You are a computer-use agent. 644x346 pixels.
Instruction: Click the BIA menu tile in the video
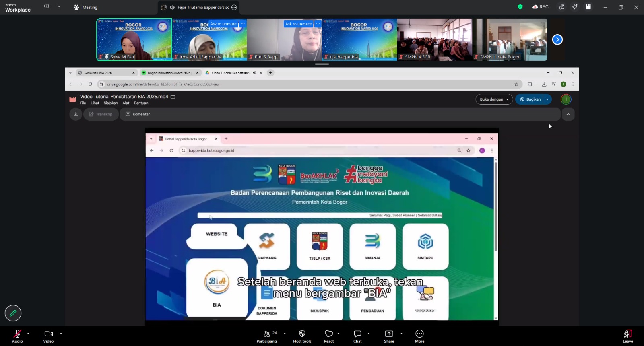point(217,288)
